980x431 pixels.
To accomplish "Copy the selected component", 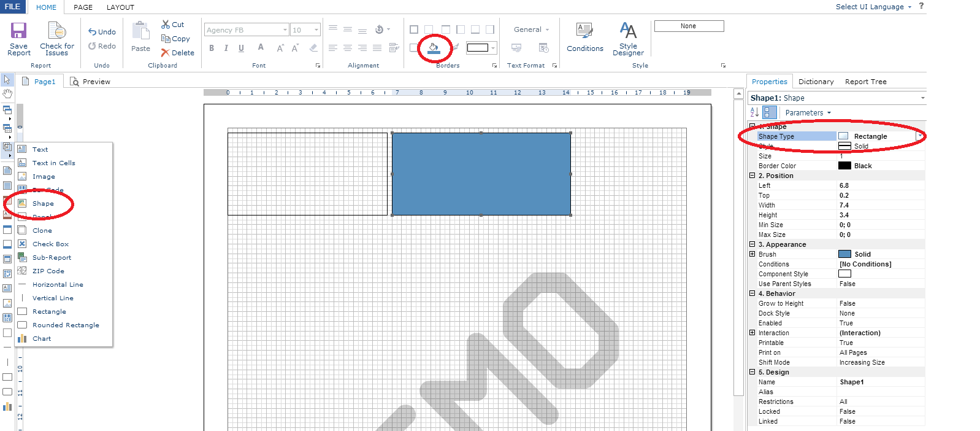I will pos(175,39).
